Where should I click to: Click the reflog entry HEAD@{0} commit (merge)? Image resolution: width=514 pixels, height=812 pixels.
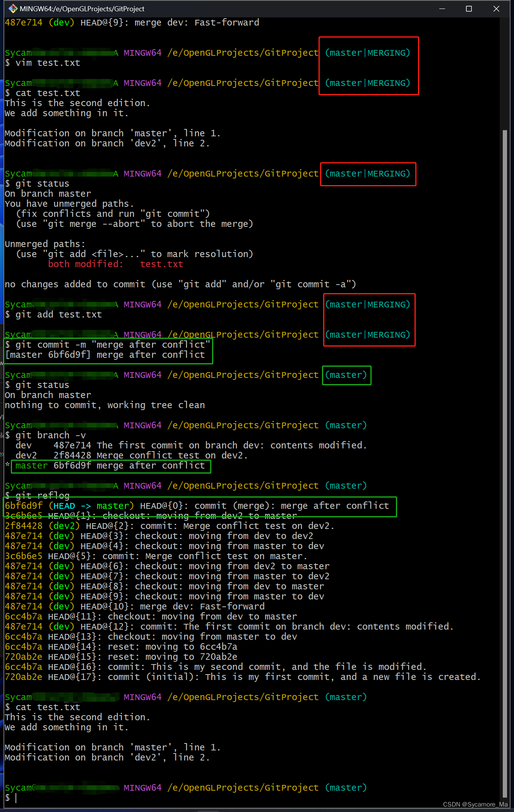coord(197,506)
